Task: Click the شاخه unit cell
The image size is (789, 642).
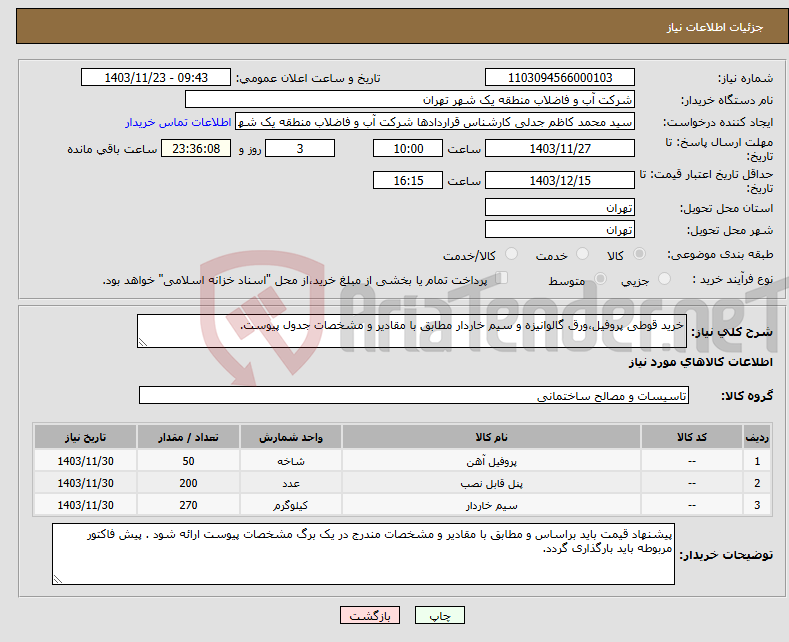Action: pos(291,461)
